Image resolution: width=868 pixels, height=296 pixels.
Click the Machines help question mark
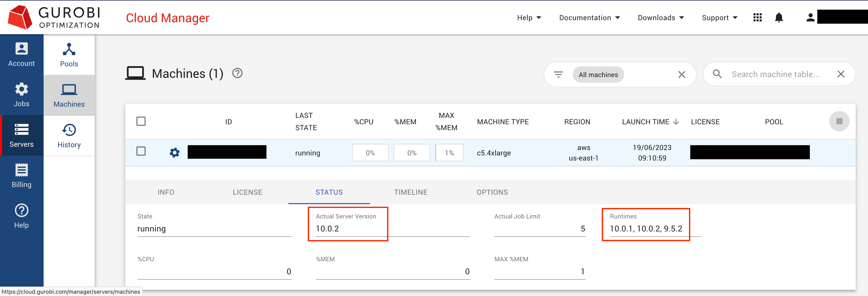click(237, 73)
